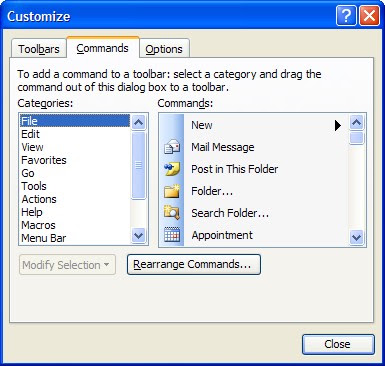The height and width of the screenshot is (366, 385).
Task: Click the Close button at bottom
Action: tap(338, 344)
